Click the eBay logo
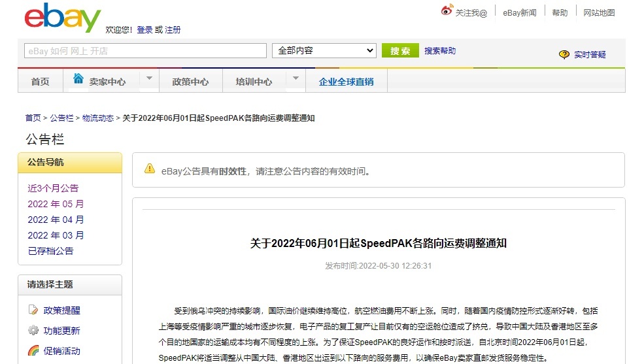This screenshot has height=364, width=644. tap(63, 18)
